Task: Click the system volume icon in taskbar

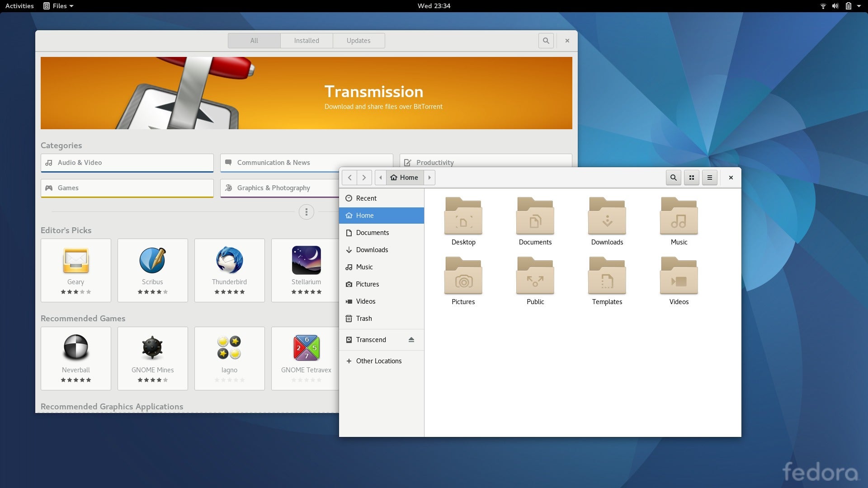Action: pos(835,5)
